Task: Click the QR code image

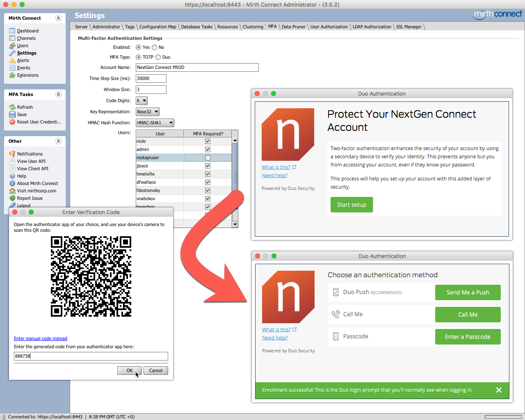Action: (x=91, y=276)
